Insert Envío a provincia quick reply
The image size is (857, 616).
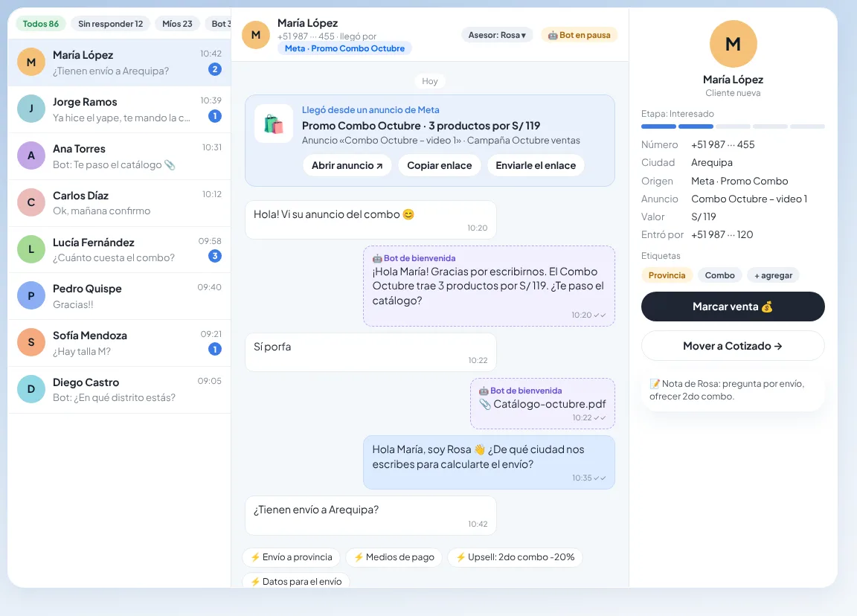[x=292, y=557]
